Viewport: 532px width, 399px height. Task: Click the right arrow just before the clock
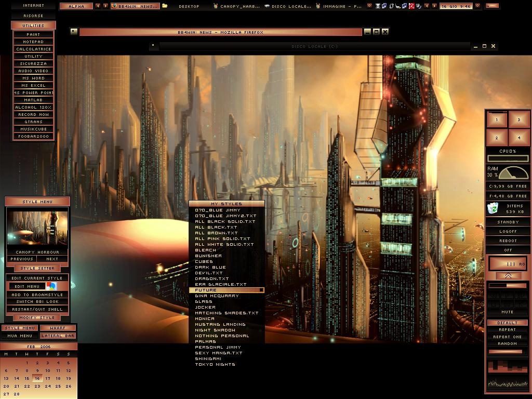tap(434, 6)
